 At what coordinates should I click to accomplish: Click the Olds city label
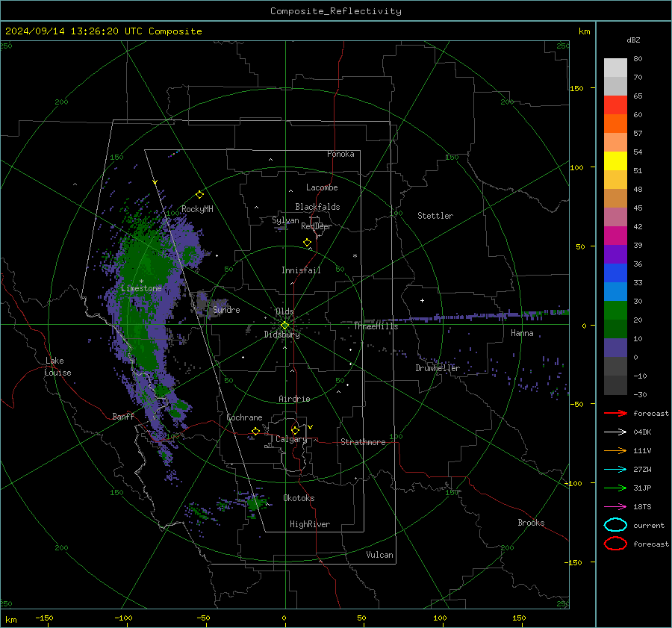coord(284,311)
